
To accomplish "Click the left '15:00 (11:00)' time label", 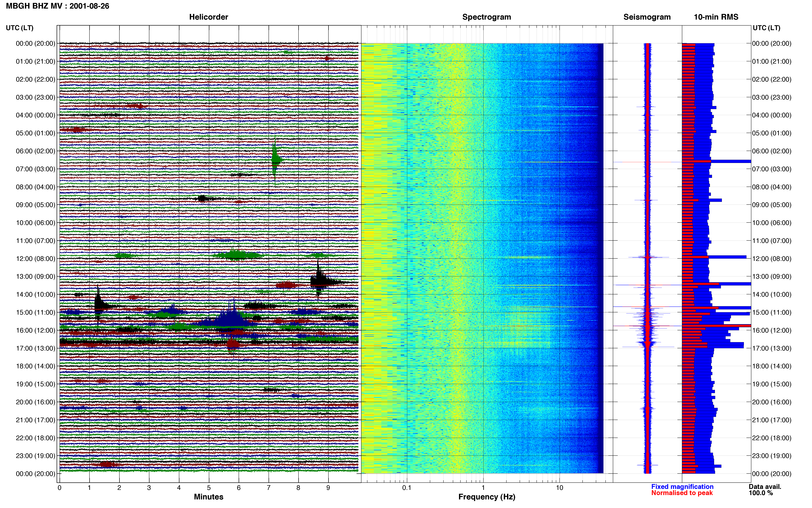I will pyautogui.click(x=36, y=312).
